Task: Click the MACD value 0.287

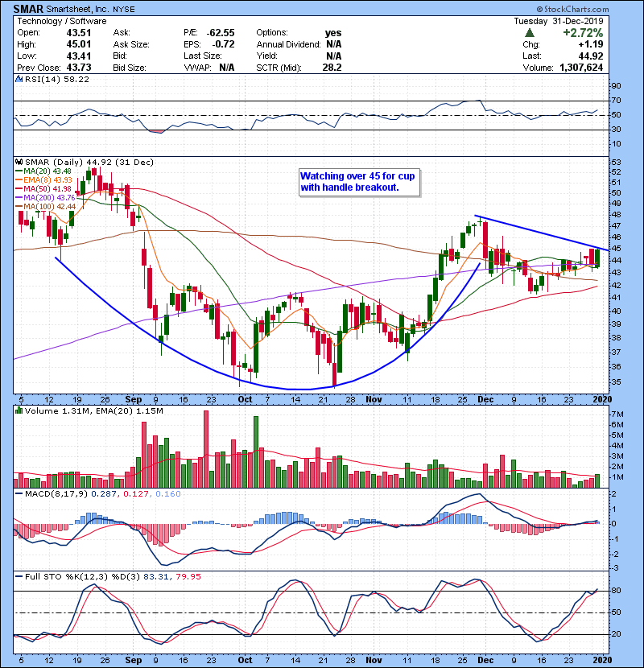Action: (104, 494)
